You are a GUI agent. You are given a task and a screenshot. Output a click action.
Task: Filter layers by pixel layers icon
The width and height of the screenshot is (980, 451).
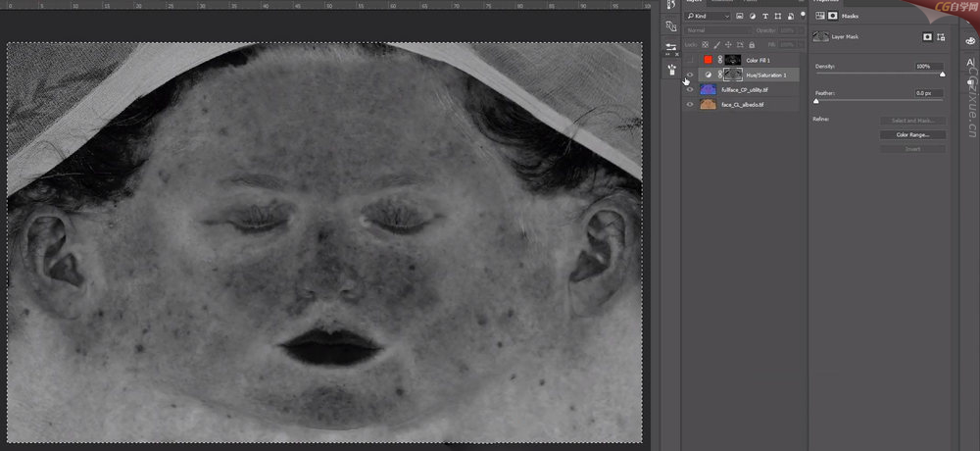740,17
